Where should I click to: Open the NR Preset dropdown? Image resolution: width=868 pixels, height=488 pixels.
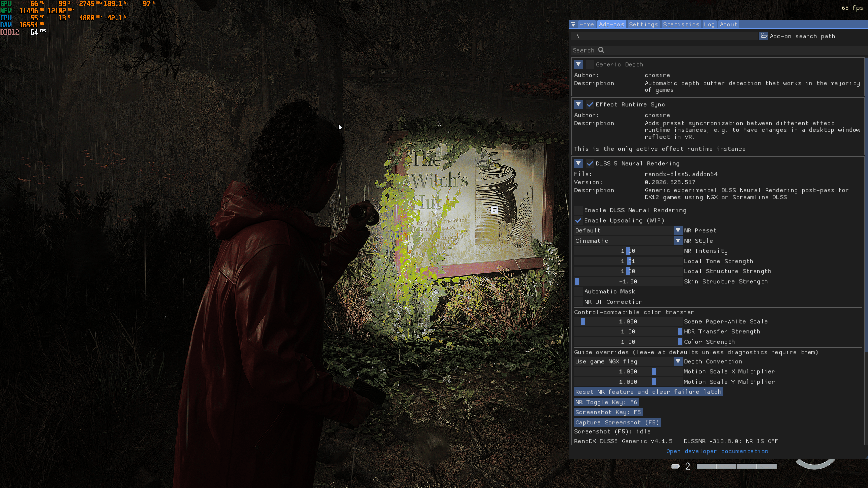628,230
